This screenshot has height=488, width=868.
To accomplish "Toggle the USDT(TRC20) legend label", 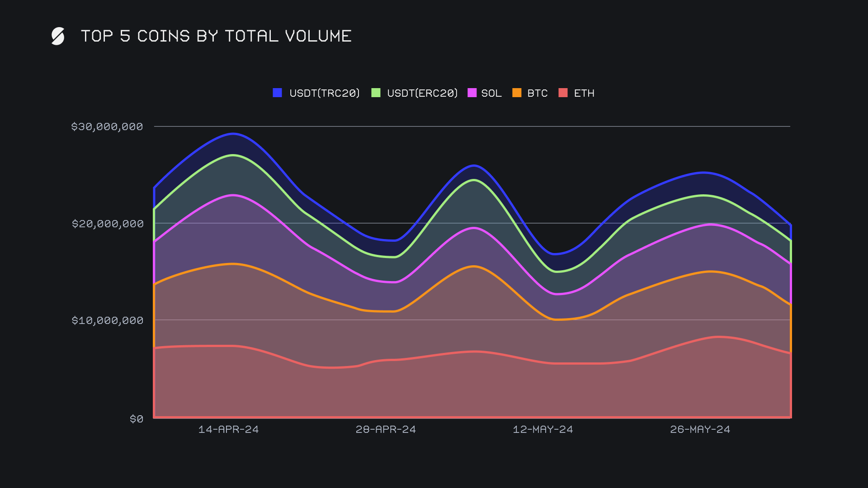I will click(324, 93).
